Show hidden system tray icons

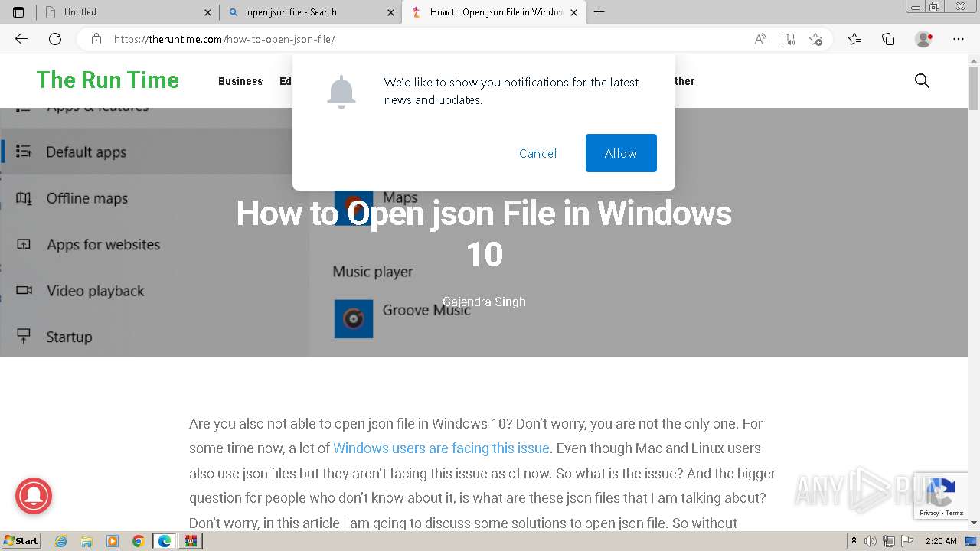tap(854, 541)
